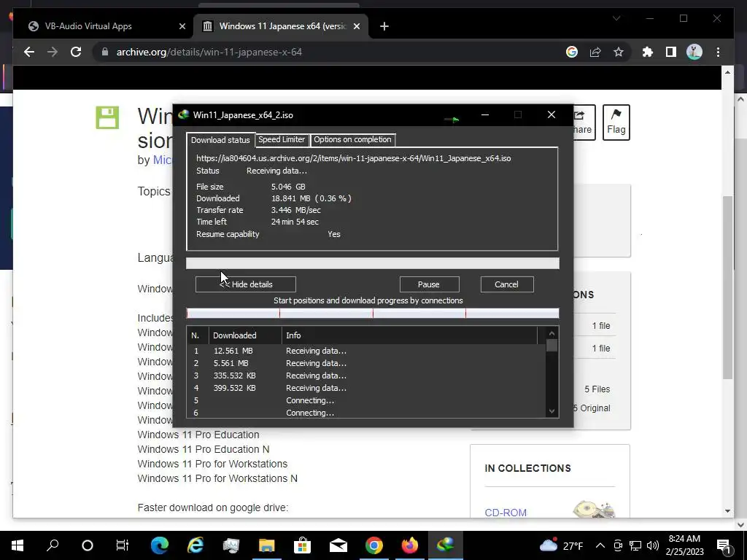Select connection row 4 with 399.532 KB
747x560 pixels.
(x=366, y=388)
